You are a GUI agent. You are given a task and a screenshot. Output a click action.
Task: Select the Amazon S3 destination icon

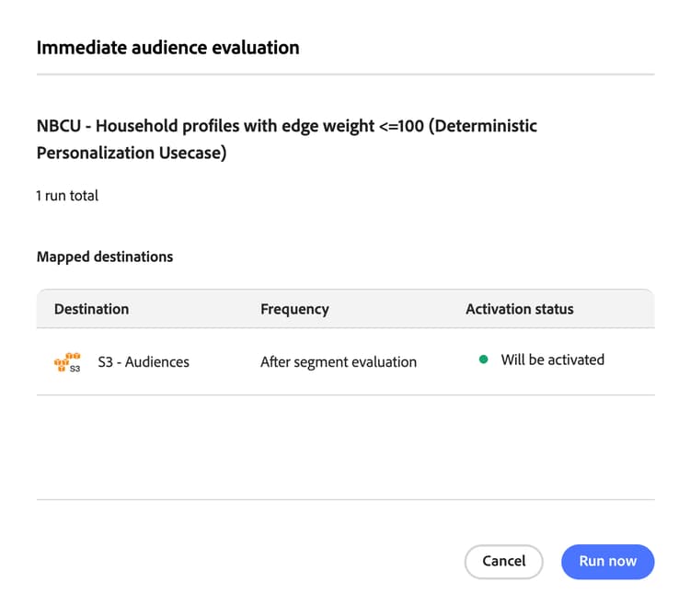67,362
